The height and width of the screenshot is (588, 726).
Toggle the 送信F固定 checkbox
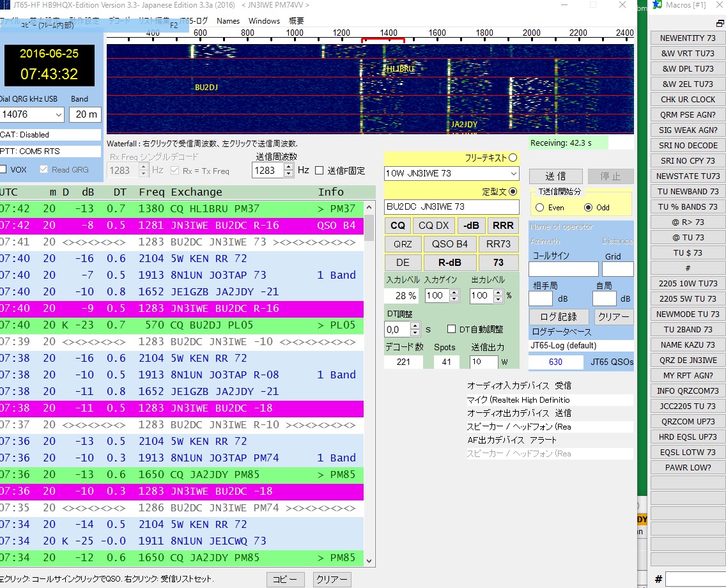click(x=319, y=171)
